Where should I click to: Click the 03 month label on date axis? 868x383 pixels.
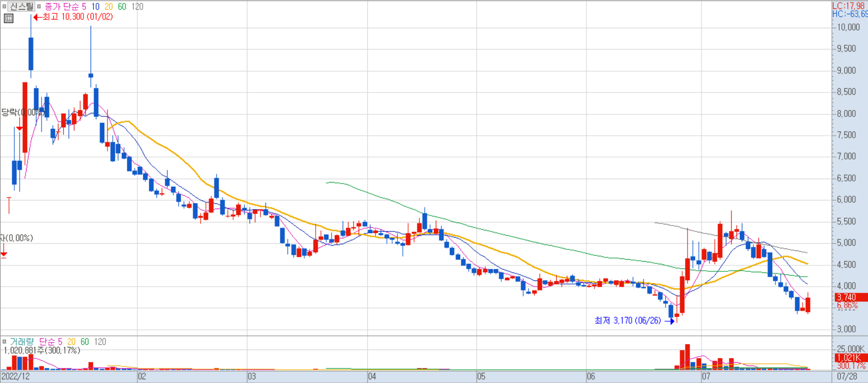pyautogui.click(x=252, y=377)
